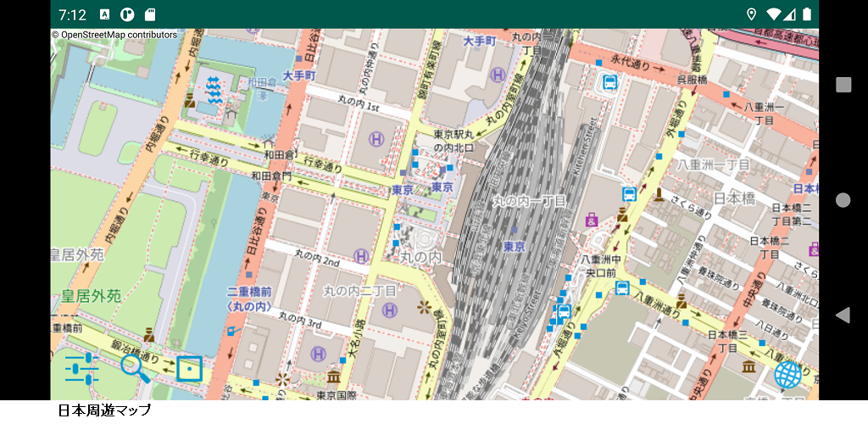Tap the 和田倉門 label

click(271, 176)
